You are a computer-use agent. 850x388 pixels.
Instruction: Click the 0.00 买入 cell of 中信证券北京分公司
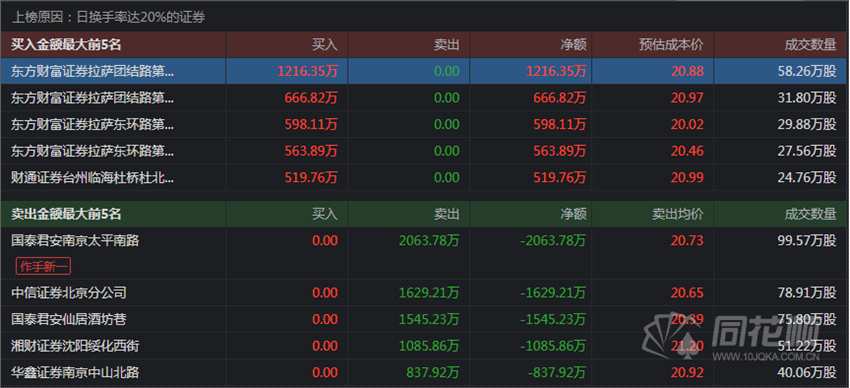point(325,293)
